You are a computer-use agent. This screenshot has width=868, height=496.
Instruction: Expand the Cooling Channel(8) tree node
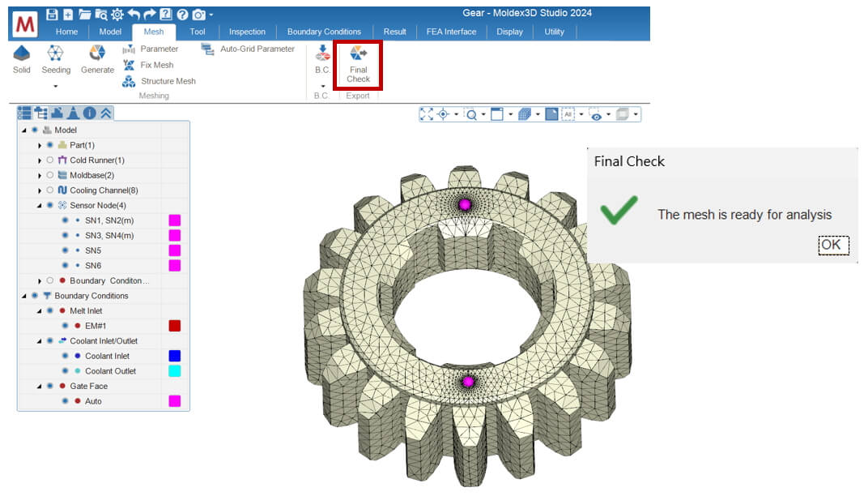[40, 190]
